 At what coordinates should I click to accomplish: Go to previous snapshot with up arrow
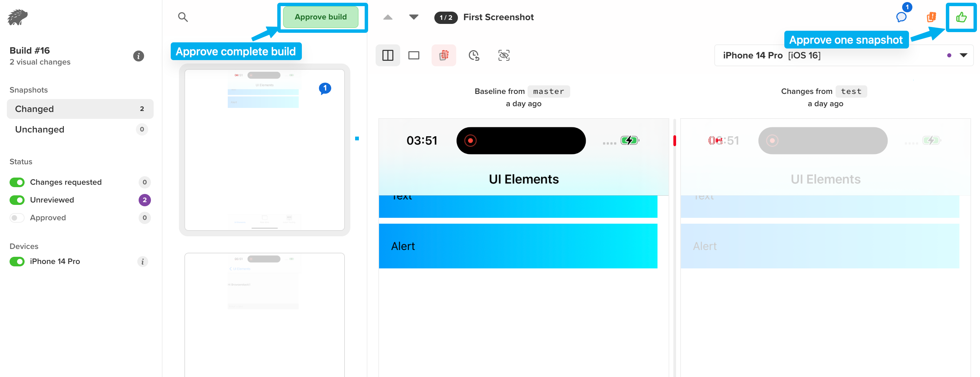click(x=387, y=17)
